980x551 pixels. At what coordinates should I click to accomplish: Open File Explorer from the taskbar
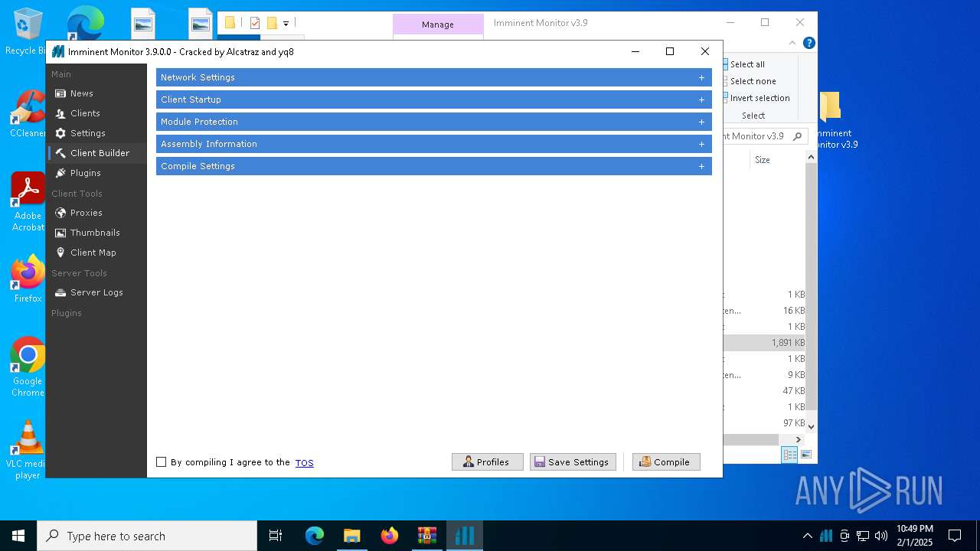pos(351,536)
